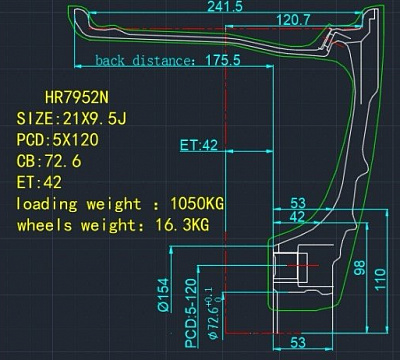Screen dimensions: 400x360
Task: Select the 120.7 dimension text
Action: pos(293,20)
